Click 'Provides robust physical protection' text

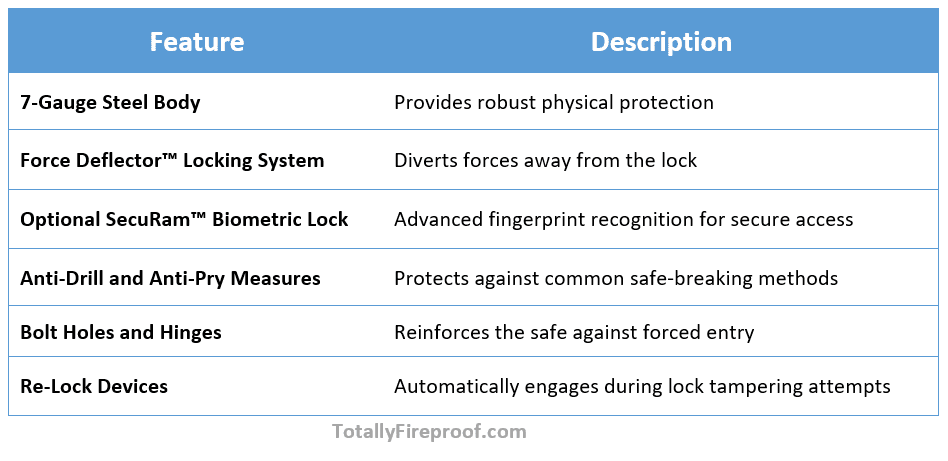(554, 102)
